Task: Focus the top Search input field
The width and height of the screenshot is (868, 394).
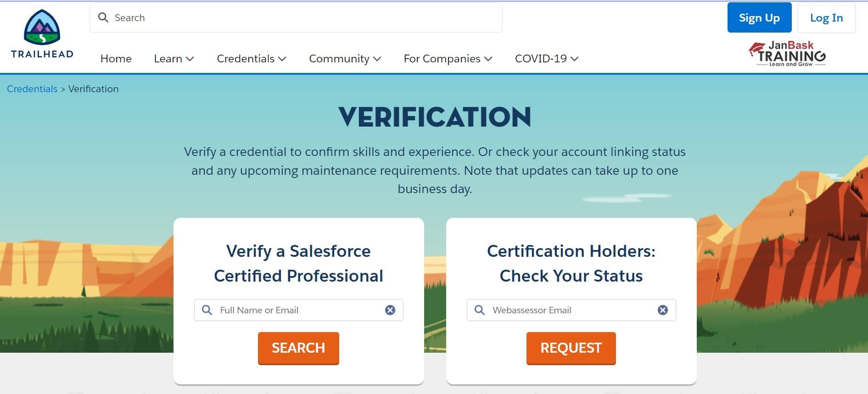Action: [x=296, y=17]
